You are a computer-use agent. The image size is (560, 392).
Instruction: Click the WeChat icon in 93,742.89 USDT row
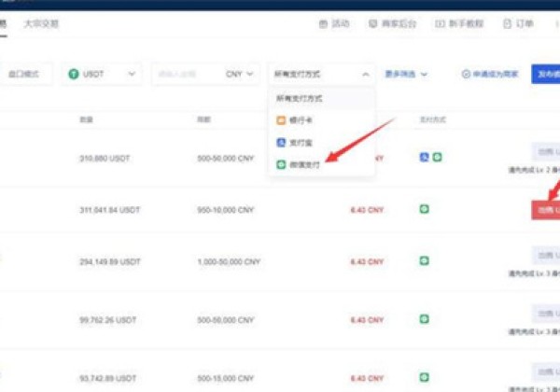[x=425, y=377]
